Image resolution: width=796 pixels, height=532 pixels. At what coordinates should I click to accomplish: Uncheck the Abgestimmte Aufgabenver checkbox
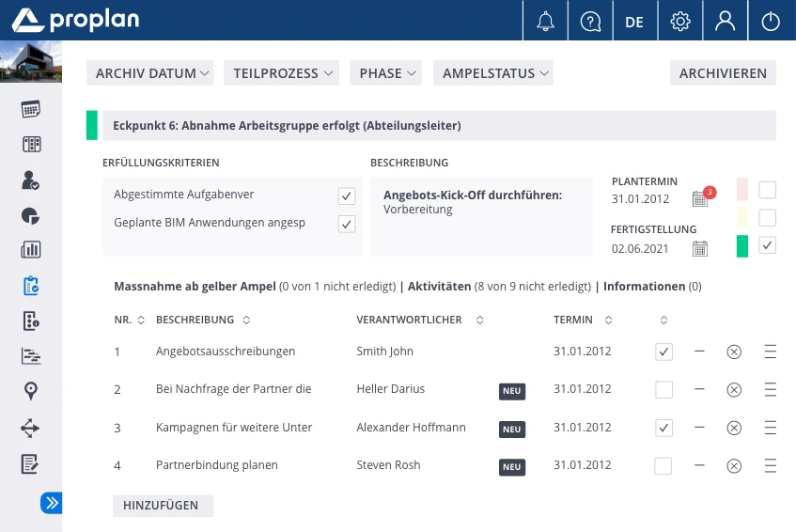point(347,196)
